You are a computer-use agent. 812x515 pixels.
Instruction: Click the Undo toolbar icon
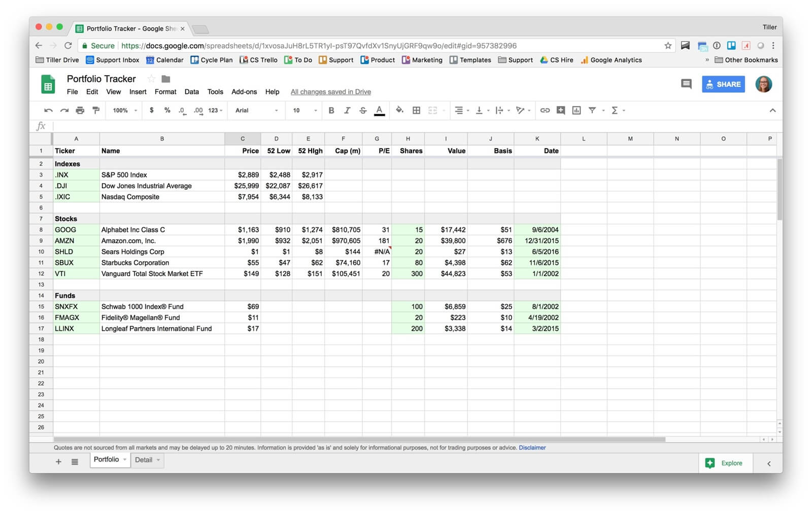(x=48, y=110)
